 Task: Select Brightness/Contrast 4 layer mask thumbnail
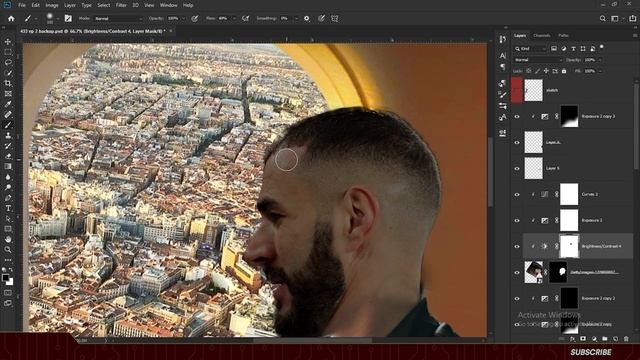point(569,246)
